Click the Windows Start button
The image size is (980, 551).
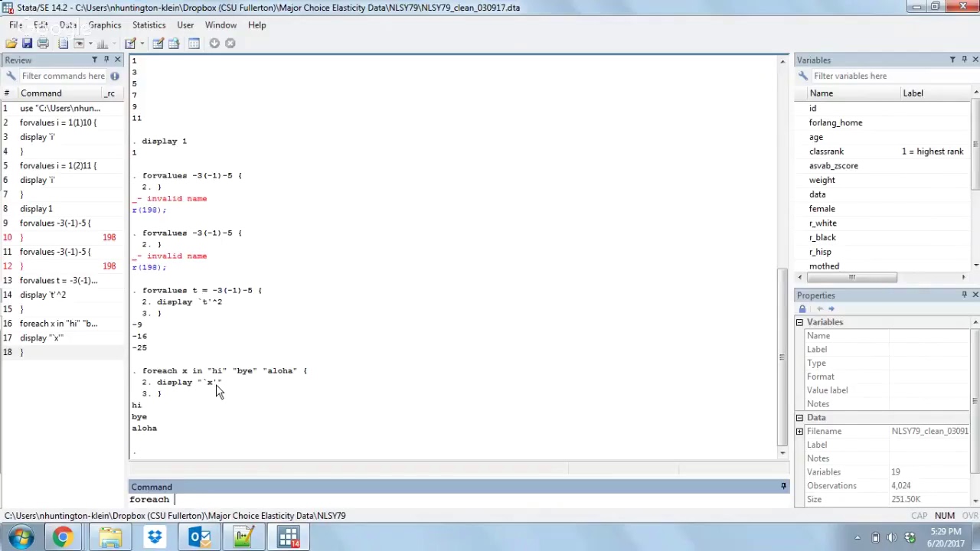[x=21, y=537]
